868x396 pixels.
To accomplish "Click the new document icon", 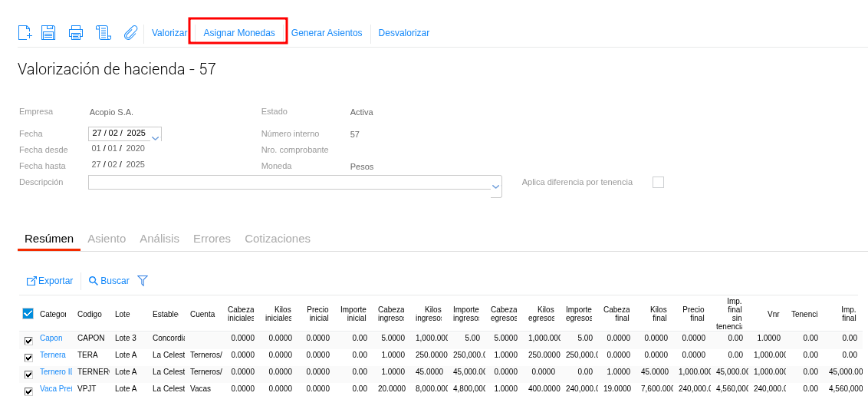I will 25,32.
